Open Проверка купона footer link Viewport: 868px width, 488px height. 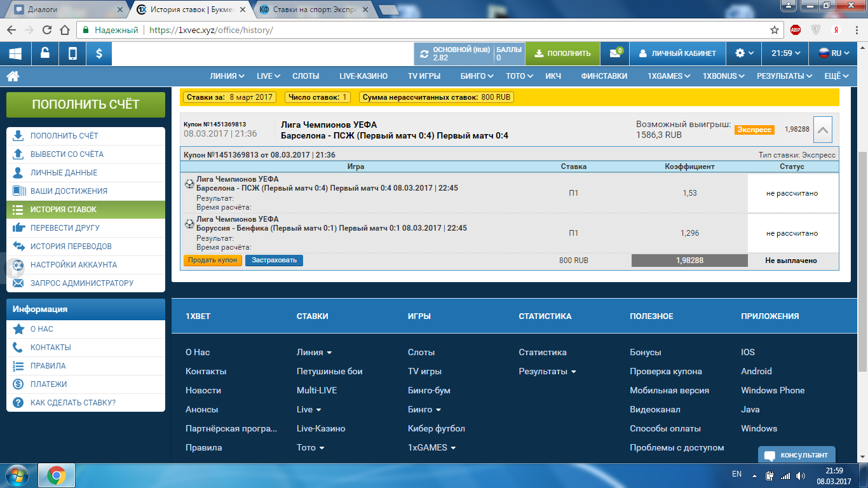(x=666, y=371)
